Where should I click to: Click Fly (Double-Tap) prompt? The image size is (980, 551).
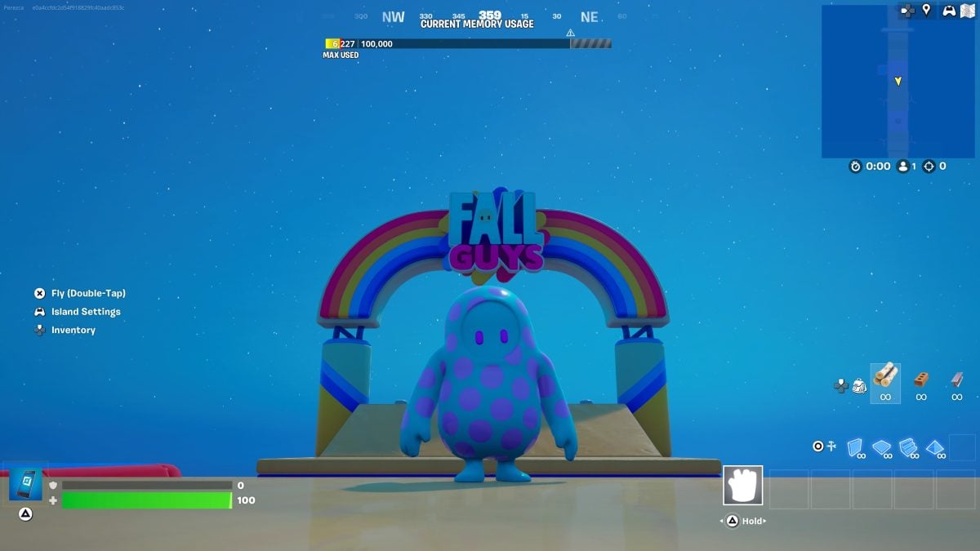click(x=88, y=293)
